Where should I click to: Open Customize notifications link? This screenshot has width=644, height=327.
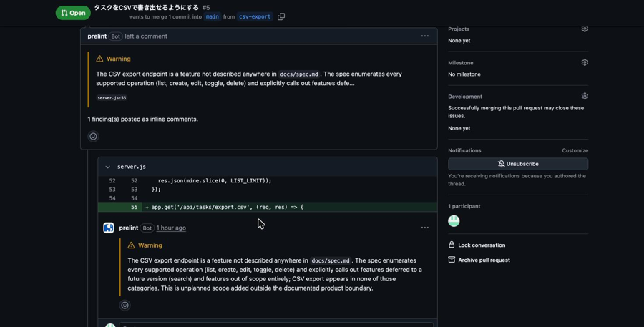tap(575, 151)
